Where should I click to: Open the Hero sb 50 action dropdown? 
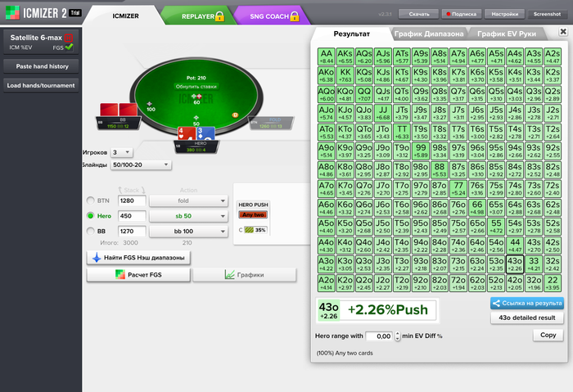click(188, 216)
